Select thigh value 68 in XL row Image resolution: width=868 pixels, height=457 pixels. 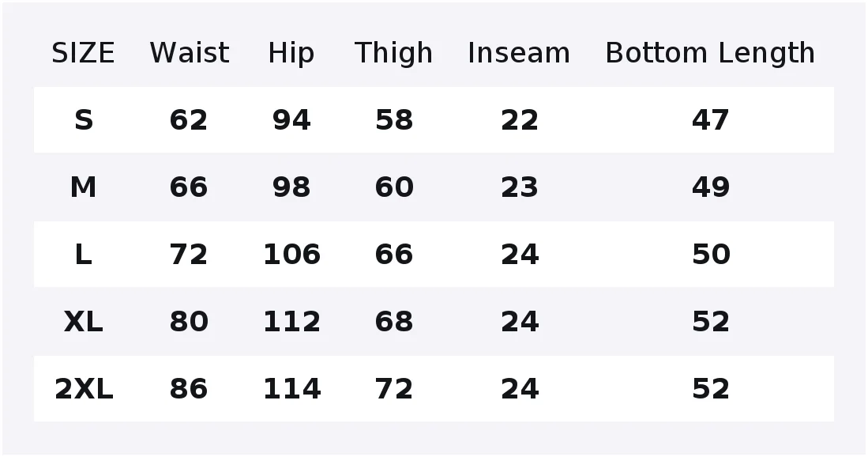[x=393, y=322]
